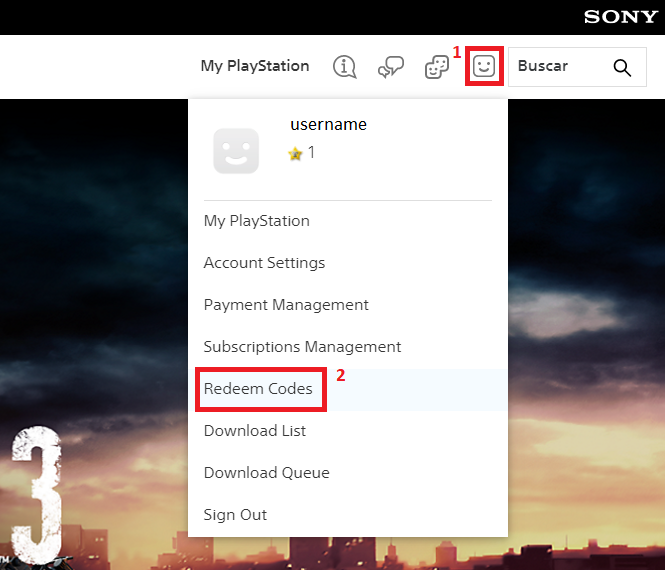
Task: Click the search magnifier icon
Action: tap(622, 67)
